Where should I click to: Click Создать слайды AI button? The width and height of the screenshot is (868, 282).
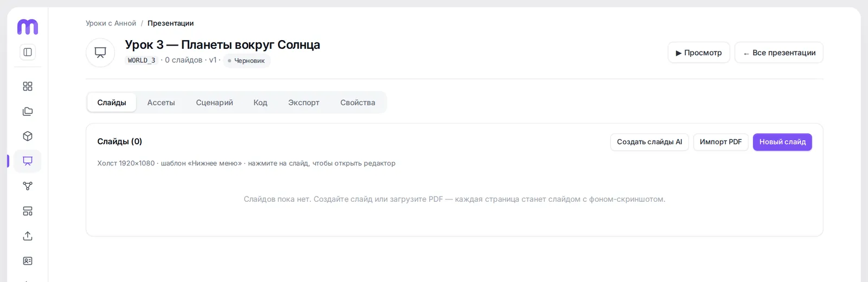(649, 142)
